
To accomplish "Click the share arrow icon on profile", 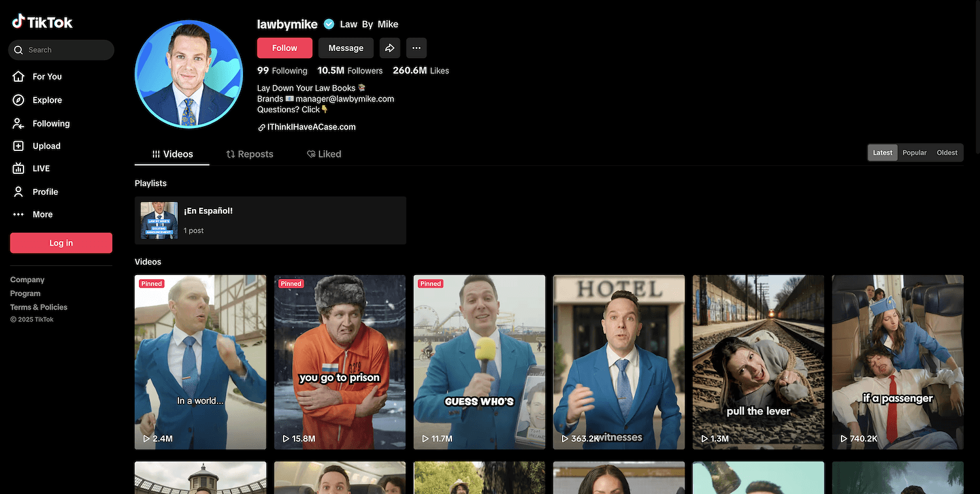I will 389,48.
